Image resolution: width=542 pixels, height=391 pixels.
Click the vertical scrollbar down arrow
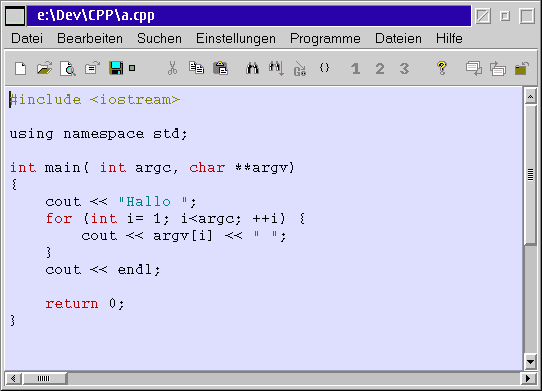coord(530,362)
